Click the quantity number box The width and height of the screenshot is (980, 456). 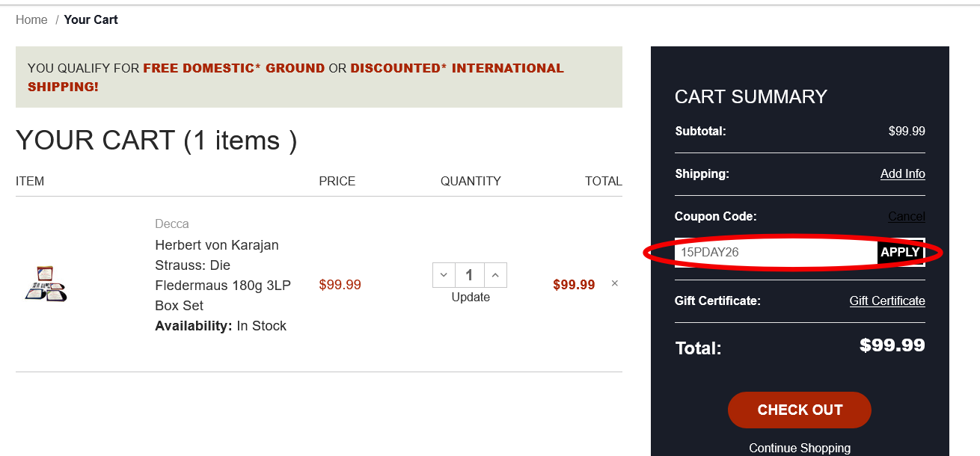[469, 274]
